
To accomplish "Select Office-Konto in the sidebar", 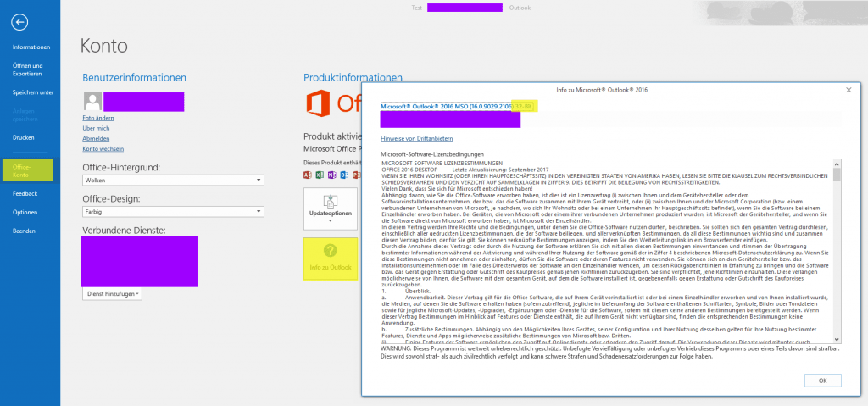I will tap(28, 170).
